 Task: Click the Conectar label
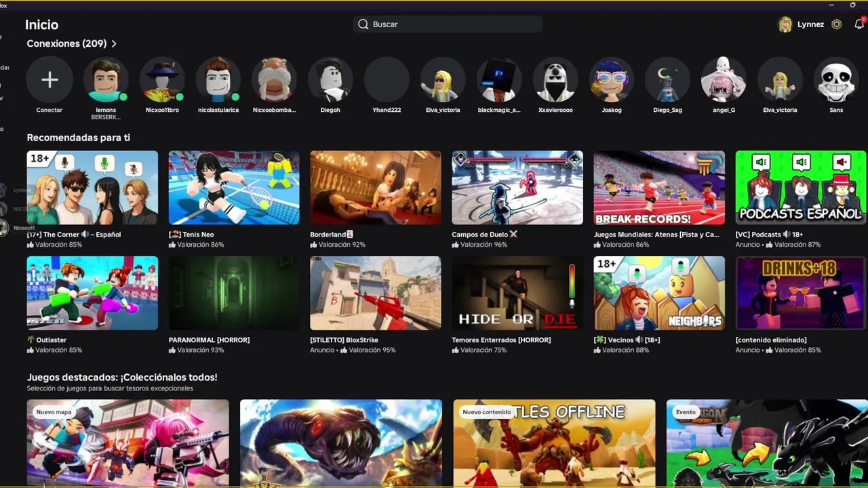point(50,110)
